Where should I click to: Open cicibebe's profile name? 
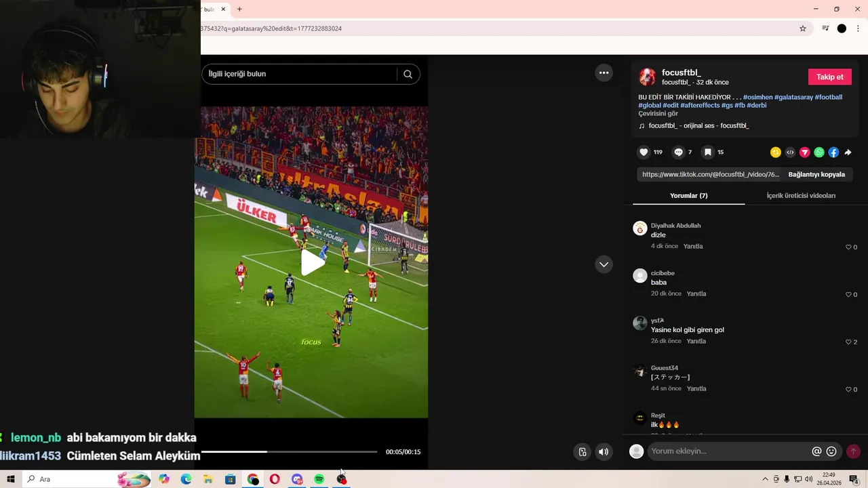click(663, 273)
